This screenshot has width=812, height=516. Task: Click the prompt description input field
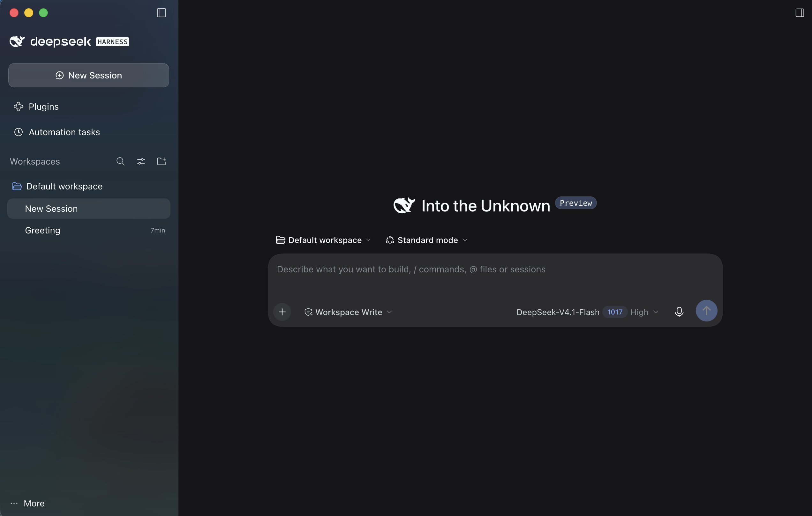[x=495, y=269]
